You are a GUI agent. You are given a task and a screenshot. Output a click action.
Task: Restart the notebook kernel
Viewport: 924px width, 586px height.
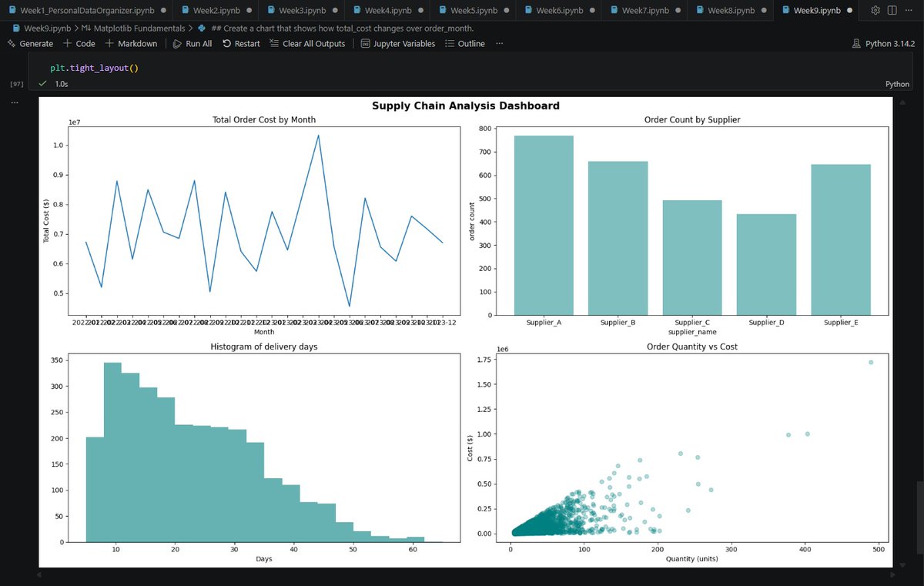pyautogui.click(x=241, y=44)
